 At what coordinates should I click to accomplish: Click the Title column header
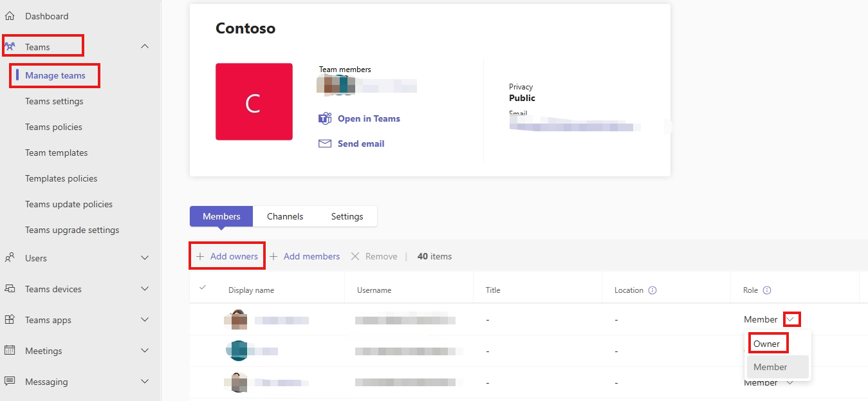click(493, 290)
